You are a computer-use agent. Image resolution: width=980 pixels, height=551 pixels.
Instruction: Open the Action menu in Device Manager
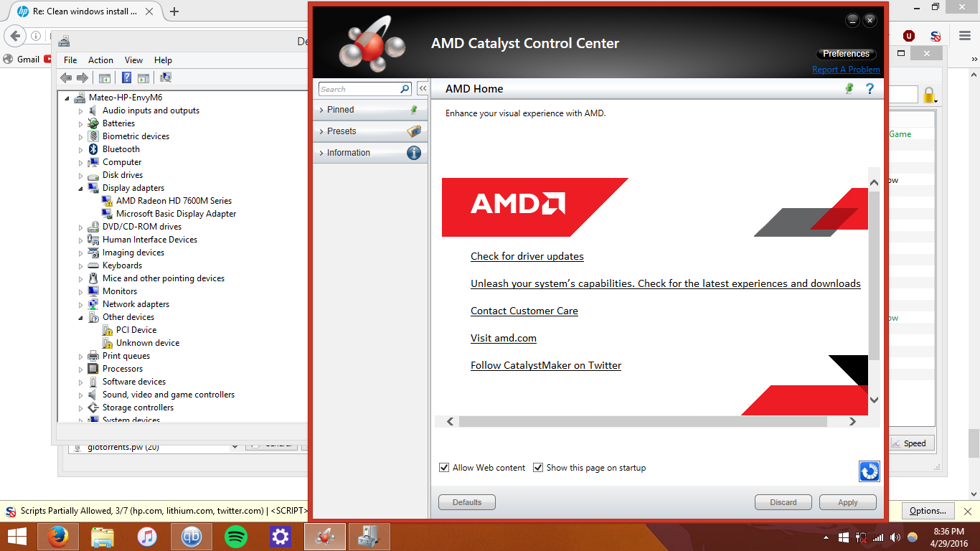[x=100, y=60]
